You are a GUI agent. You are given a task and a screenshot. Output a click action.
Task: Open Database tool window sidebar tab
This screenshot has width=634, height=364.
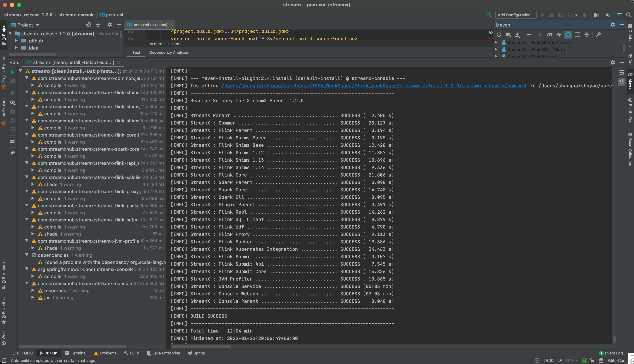coord(630,35)
